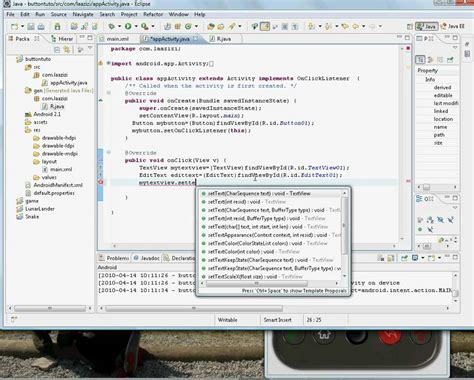Select the drawable-hdpi folder
Screen dimensions: 474x380
(x=59, y=138)
